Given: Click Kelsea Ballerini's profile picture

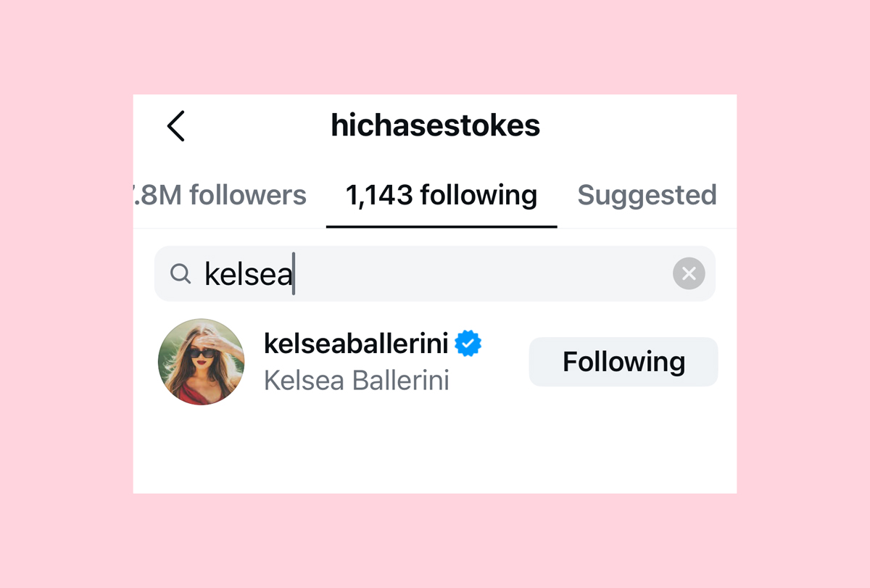Looking at the screenshot, I should click(202, 361).
